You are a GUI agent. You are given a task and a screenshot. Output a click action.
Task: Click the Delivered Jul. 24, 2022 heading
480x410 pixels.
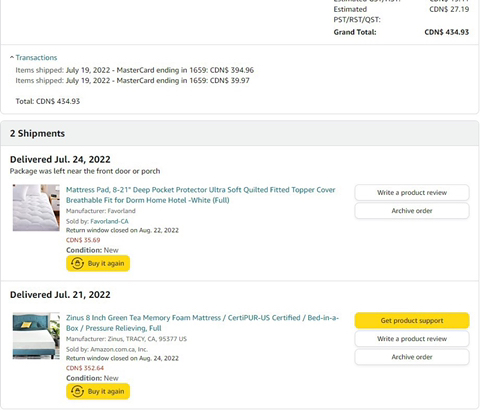tap(60, 160)
